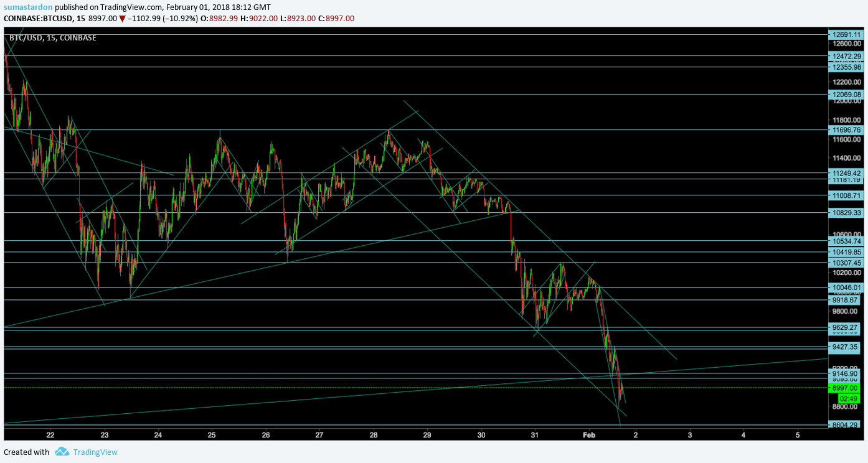868x463 pixels.
Task: Select the 10307.45 price level label
Action: click(846, 263)
